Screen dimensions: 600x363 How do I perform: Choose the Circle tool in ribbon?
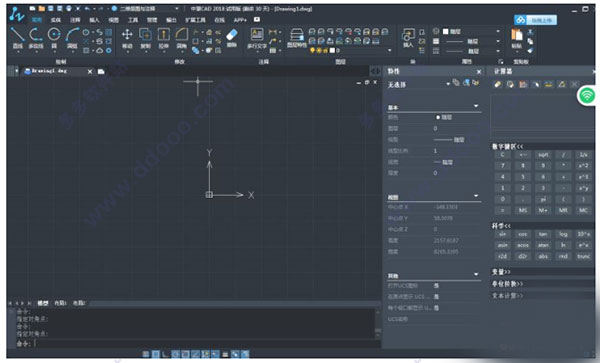tap(54, 37)
